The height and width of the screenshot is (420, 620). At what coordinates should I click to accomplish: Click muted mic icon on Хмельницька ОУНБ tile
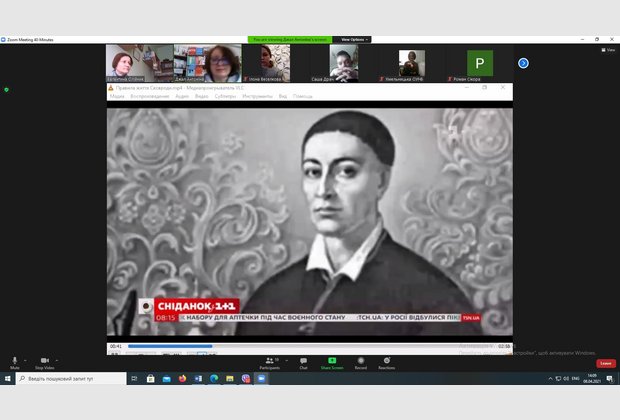(x=382, y=79)
